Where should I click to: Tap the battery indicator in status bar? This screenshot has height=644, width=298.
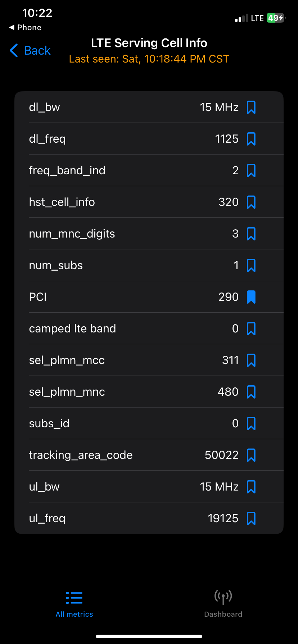(276, 18)
